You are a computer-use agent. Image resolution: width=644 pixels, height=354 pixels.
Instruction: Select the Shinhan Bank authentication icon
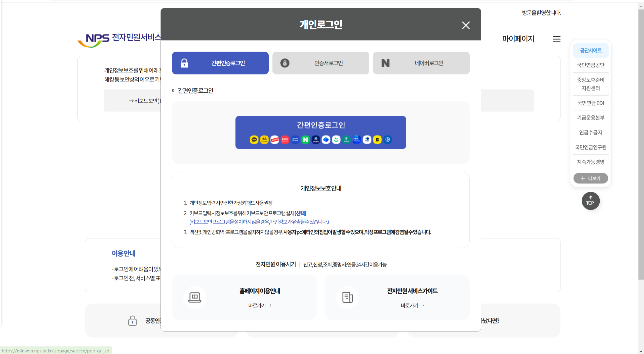pos(316,140)
